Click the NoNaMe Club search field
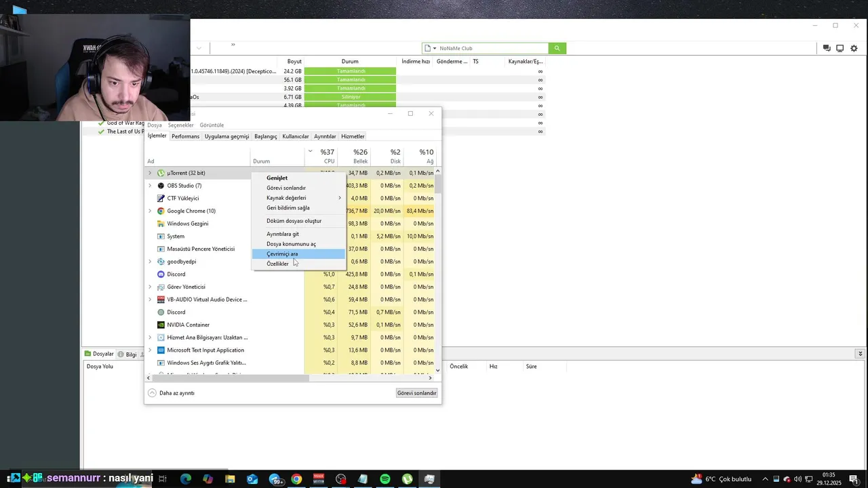 (x=492, y=48)
